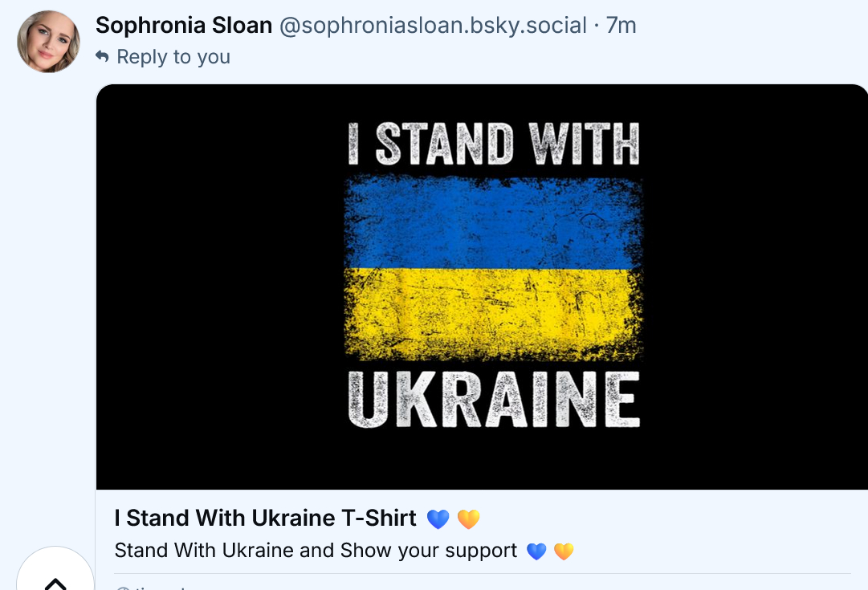Open the Sophronia Sloan display name link

[184, 26]
